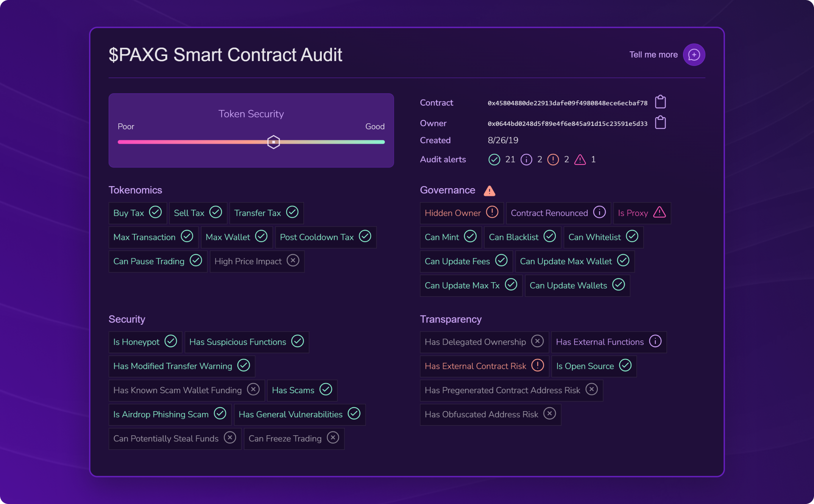The image size is (814, 504).
Task: Click the alert icon on Hidden Owner
Action: [x=491, y=213]
